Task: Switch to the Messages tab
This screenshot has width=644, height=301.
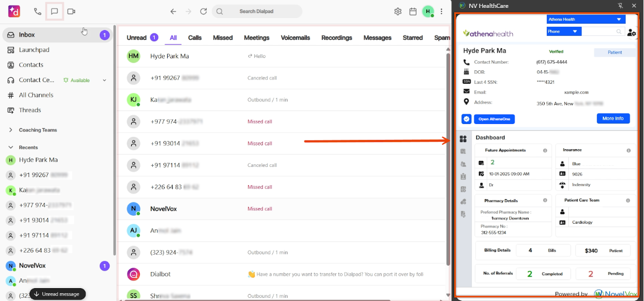Action: click(377, 38)
